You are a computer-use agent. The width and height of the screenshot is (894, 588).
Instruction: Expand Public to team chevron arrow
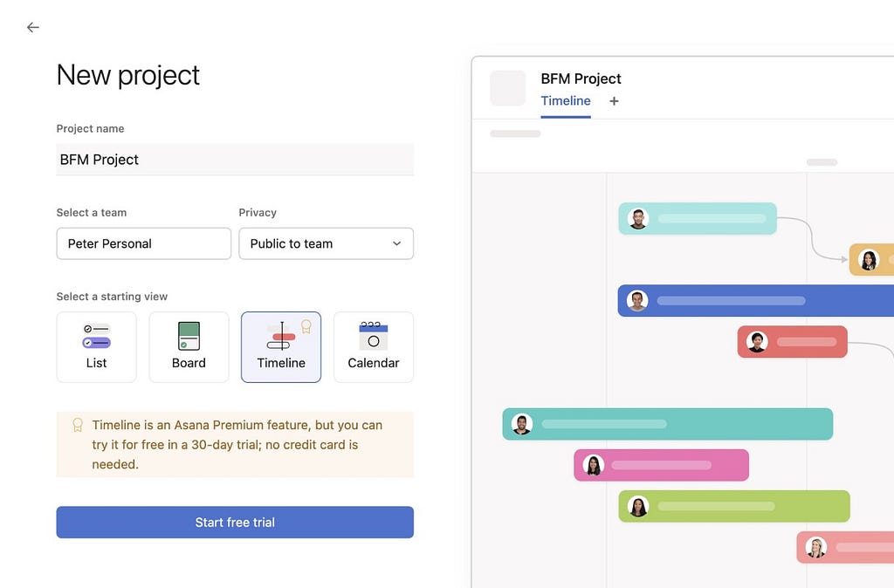(397, 244)
